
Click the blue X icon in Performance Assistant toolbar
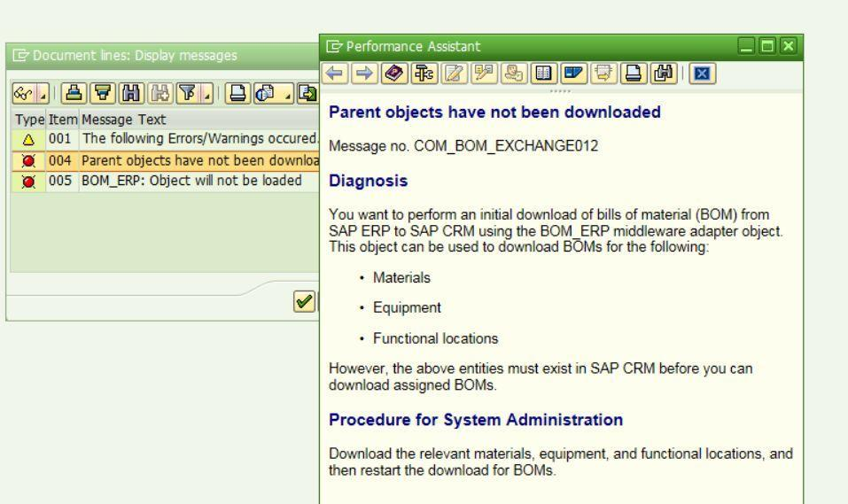pyautogui.click(x=702, y=74)
